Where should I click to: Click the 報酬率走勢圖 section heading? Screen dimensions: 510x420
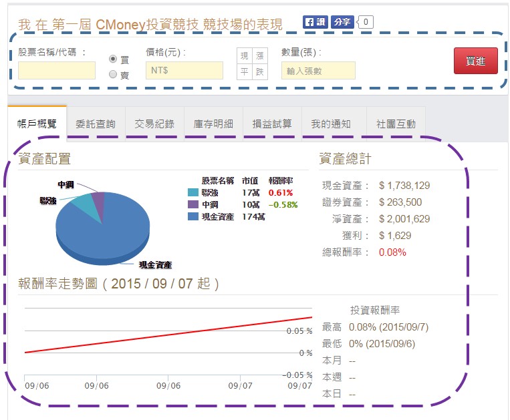tap(118, 283)
